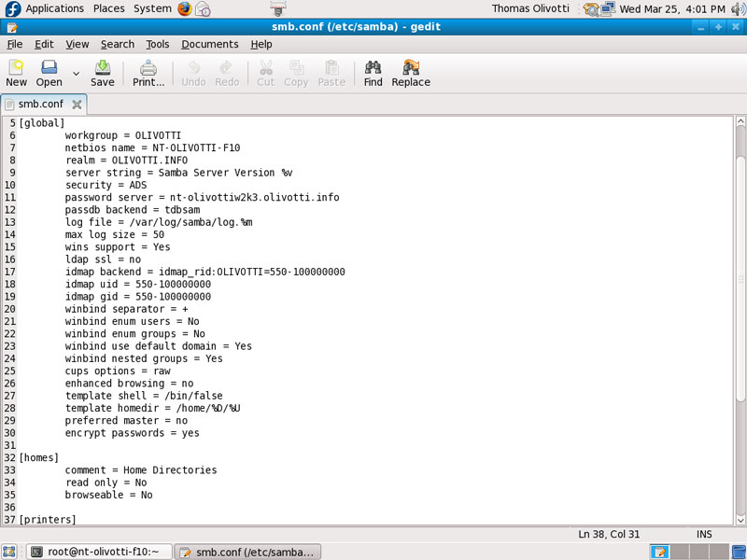Close the smb.conf tab

tap(77, 105)
